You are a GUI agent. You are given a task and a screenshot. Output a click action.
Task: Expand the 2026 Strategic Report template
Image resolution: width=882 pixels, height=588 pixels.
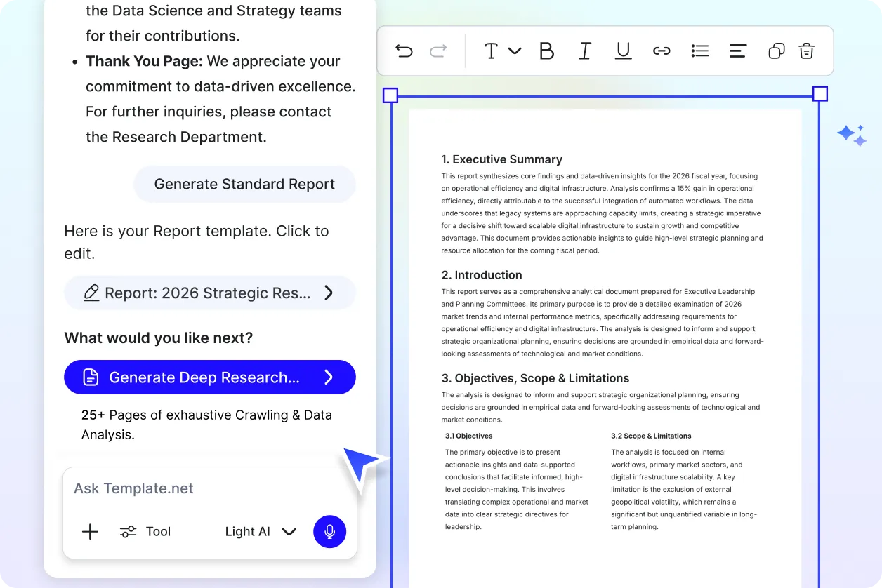click(x=209, y=293)
